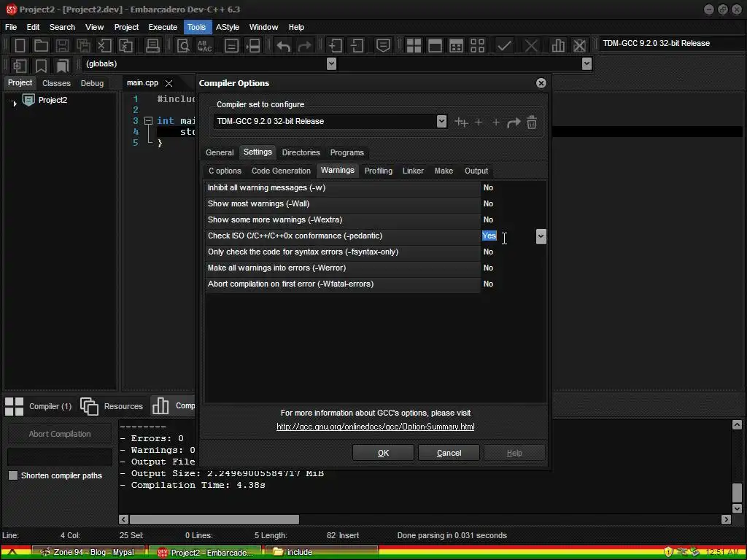The width and height of the screenshot is (747, 560).
Task: Open Project Options from the toolbar icon
Action: click(383, 46)
